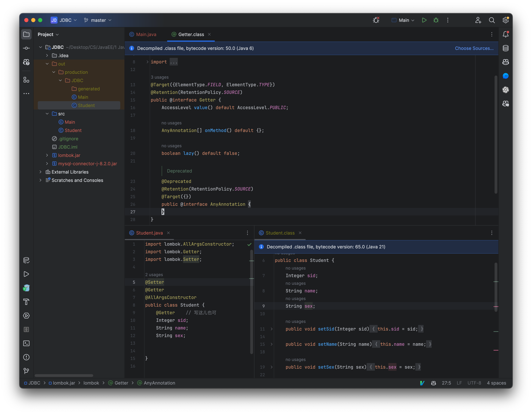
Task: Collapse the production folder
Action: pos(54,72)
